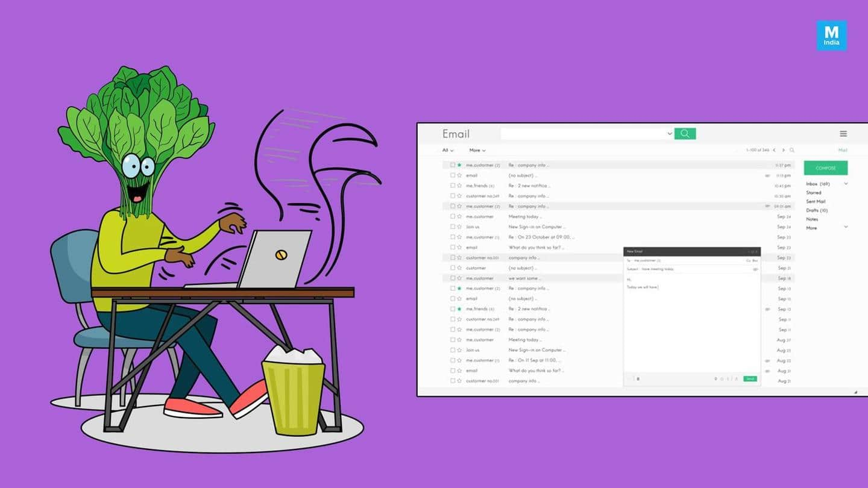This screenshot has width=868, height=488.
Task: Go to previous page of messages
Action: point(774,150)
